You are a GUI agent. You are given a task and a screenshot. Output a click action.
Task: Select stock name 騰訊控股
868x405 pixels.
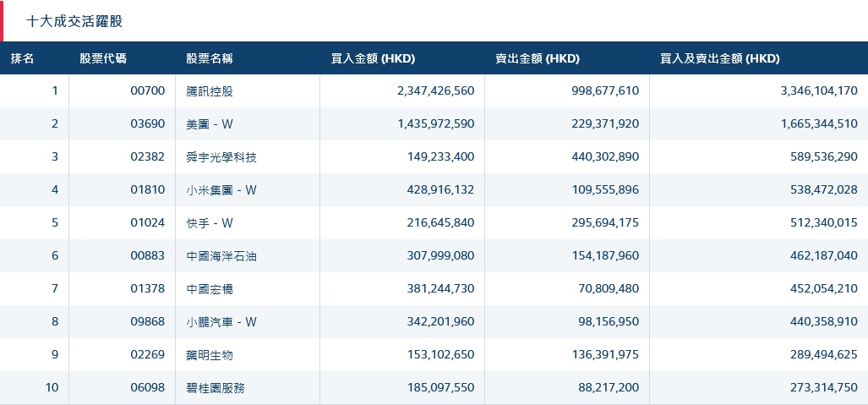pos(210,90)
